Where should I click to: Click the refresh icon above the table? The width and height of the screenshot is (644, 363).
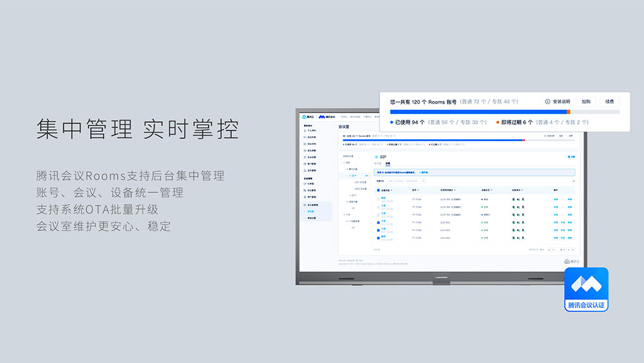point(573,181)
